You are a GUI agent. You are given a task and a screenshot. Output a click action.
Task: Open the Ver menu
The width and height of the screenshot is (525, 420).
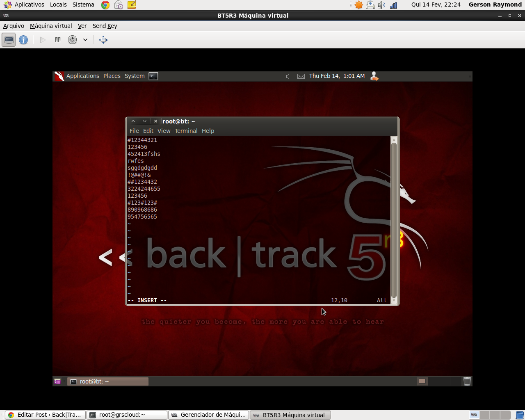pyautogui.click(x=82, y=26)
